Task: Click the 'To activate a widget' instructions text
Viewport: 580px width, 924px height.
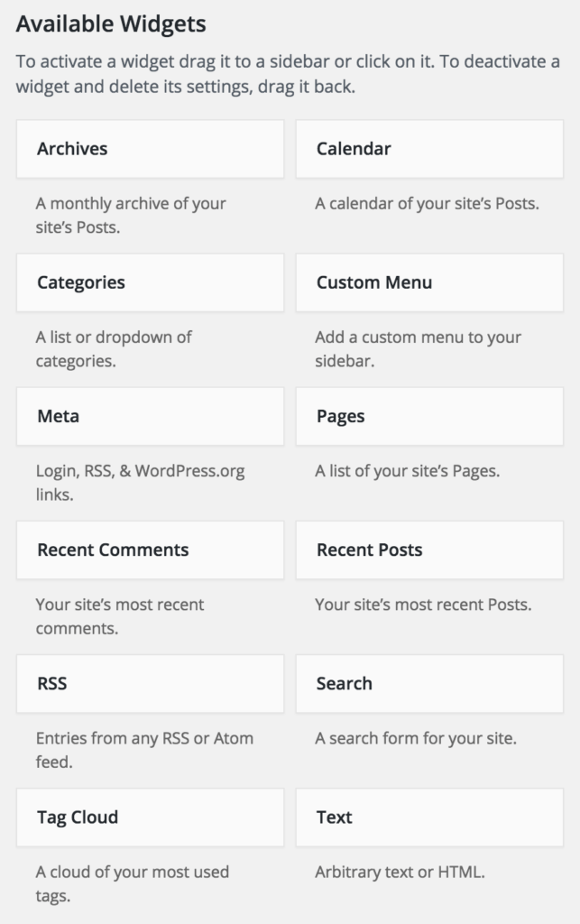Action: (288, 74)
